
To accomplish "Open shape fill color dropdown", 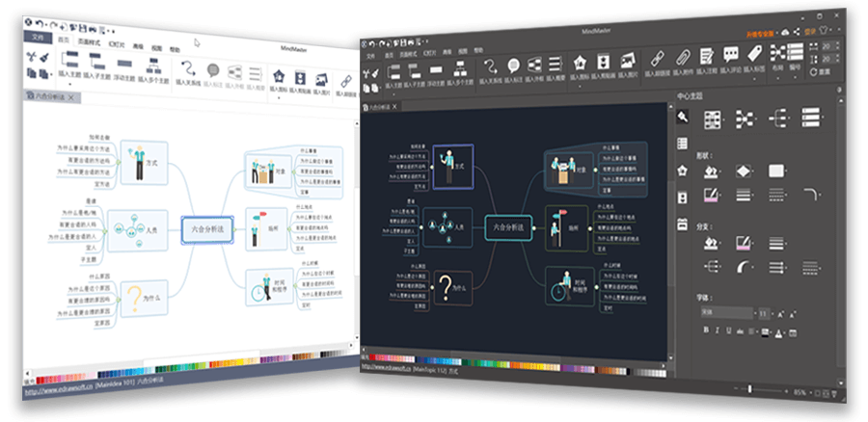I will coord(713,171).
